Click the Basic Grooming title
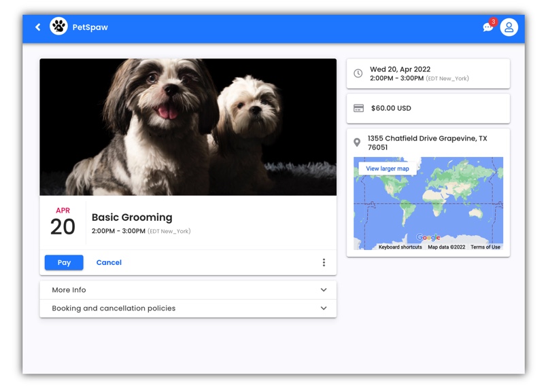This screenshot has width=548, height=392. [x=132, y=217]
